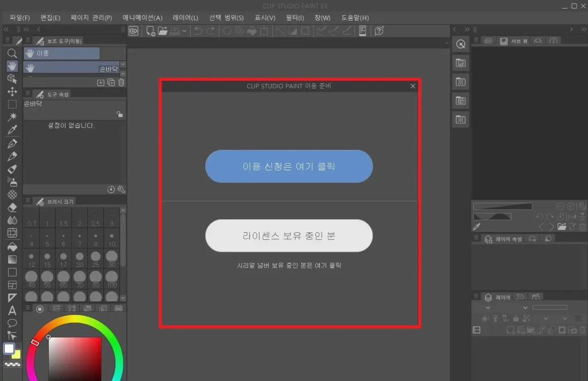Screen dimensions: 588x381
Task: Click the red marker on the hue ring
Action: [x=35, y=343]
